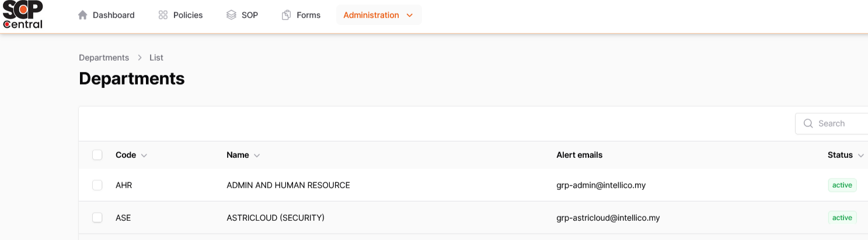Toggle the select-all header checkbox
Image resolution: width=868 pixels, height=240 pixels.
point(97,155)
